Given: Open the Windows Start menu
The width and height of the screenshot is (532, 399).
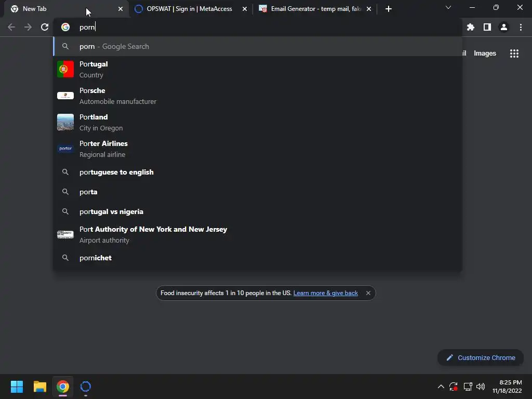Looking at the screenshot, I should [17, 387].
